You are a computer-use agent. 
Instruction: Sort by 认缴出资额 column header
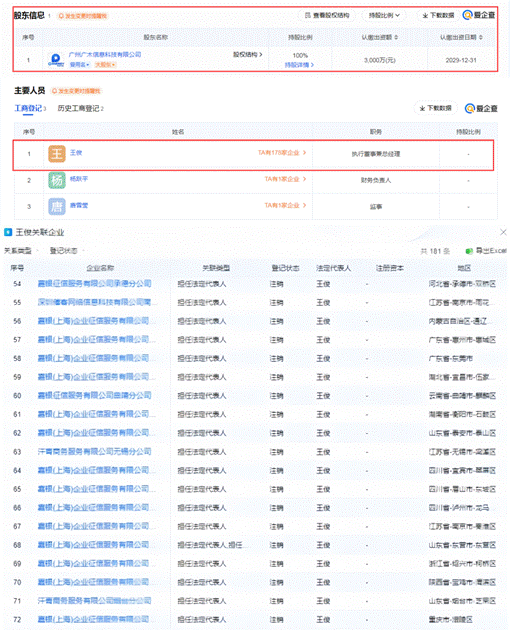[x=379, y=37]
